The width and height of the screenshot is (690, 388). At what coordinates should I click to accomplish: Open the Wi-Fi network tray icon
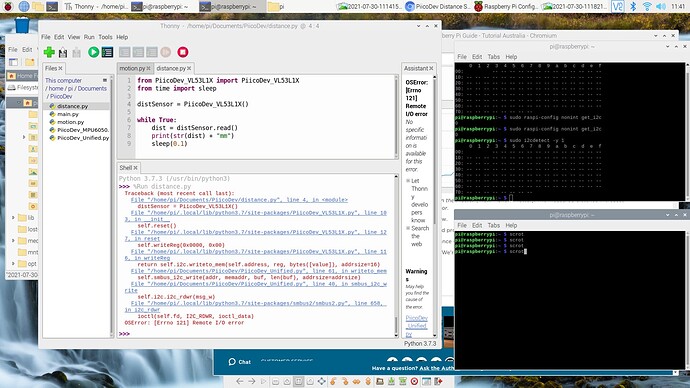[x=647, y=6]
